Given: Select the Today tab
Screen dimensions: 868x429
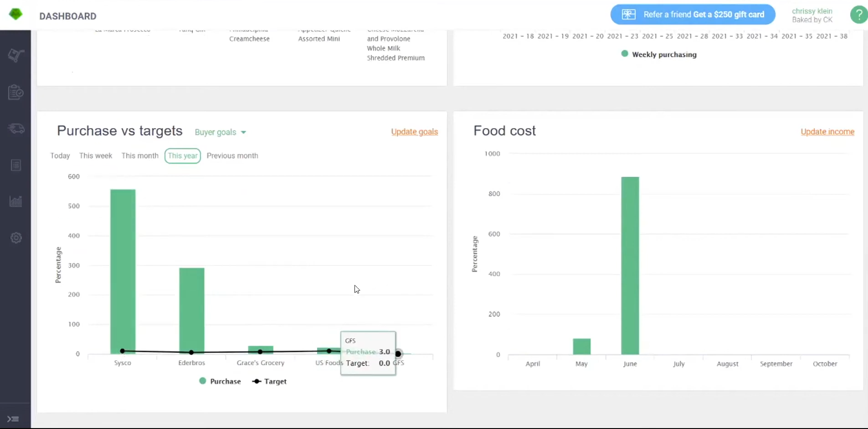Looking at the screenshot, I should click(x=60, y=156).
